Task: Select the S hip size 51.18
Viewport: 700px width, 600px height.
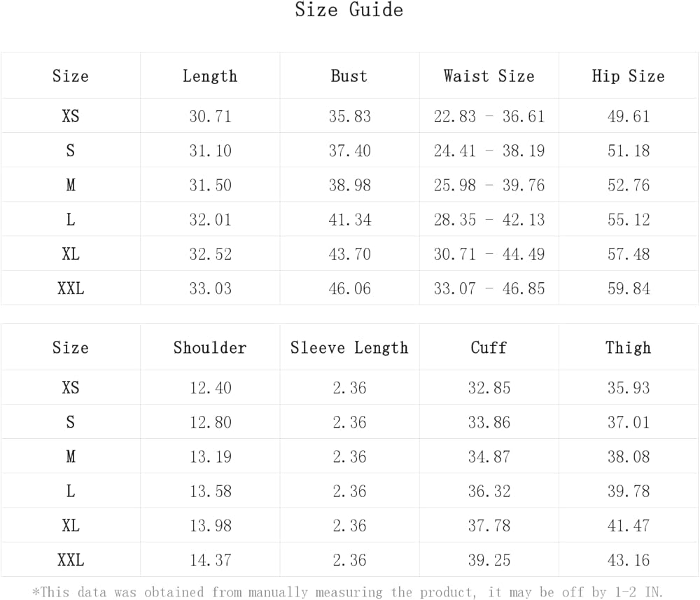Action: pyautogui.click(x=628, y=151)
